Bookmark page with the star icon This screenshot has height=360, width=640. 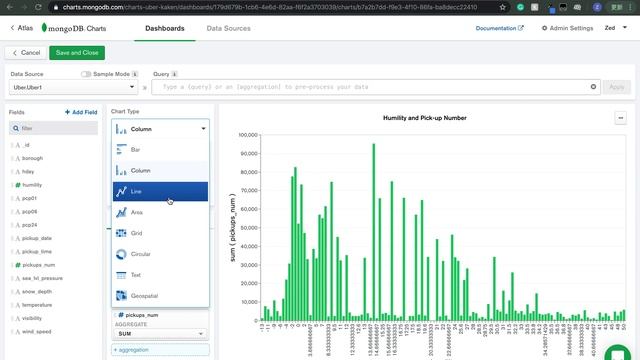(x=502, y=7)
